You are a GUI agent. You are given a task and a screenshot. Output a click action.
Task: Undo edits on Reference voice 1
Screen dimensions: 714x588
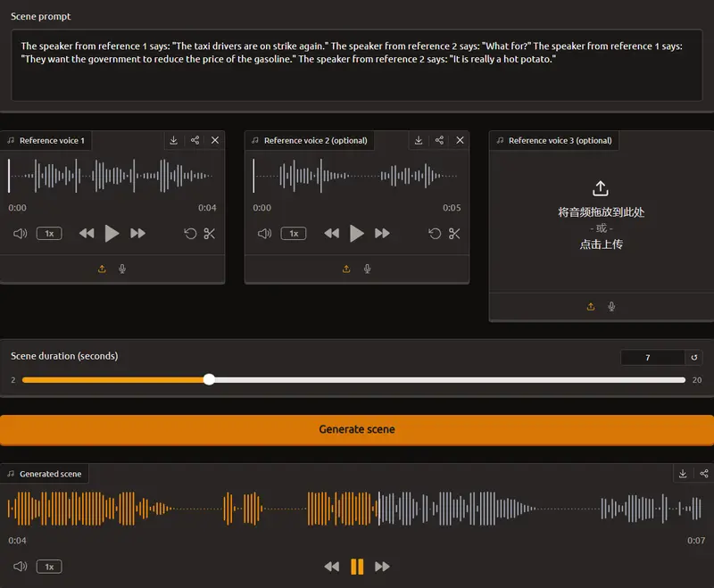pyautogui.click(x=190, y=234)
